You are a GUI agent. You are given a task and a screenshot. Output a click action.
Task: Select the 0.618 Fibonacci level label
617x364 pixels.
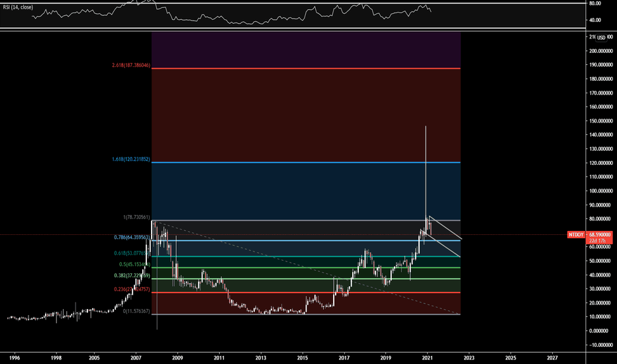pyautogui.click(x=132, y=253)
